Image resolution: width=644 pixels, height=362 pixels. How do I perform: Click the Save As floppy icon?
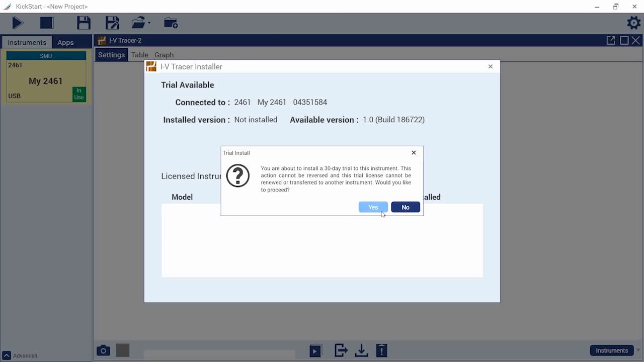coord(112,23)
